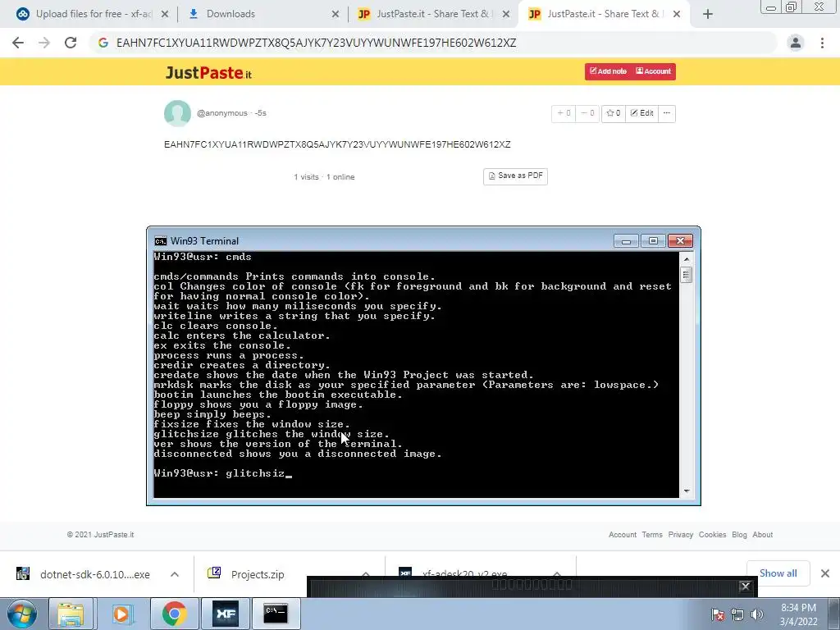Maximize the Win93 Terminal window

pos(653,241)
